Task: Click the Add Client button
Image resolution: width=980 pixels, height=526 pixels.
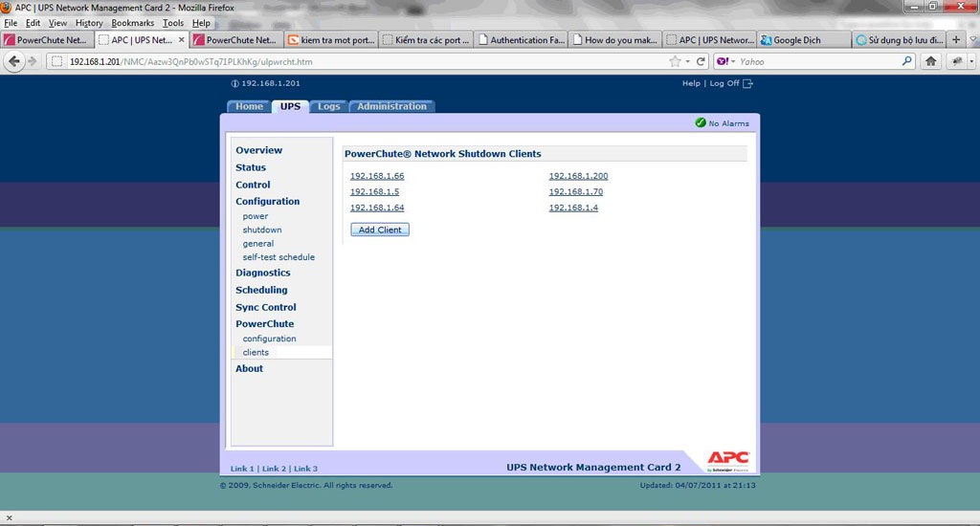Action: click(380, 230)
